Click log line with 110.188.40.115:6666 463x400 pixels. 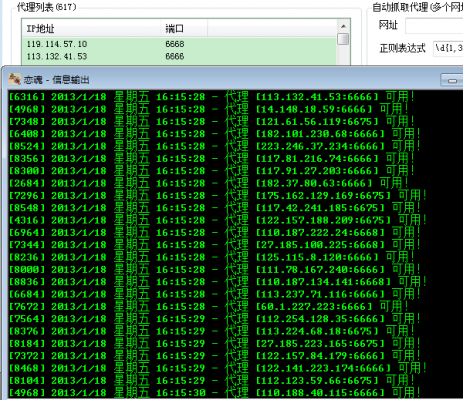[215, 393]
